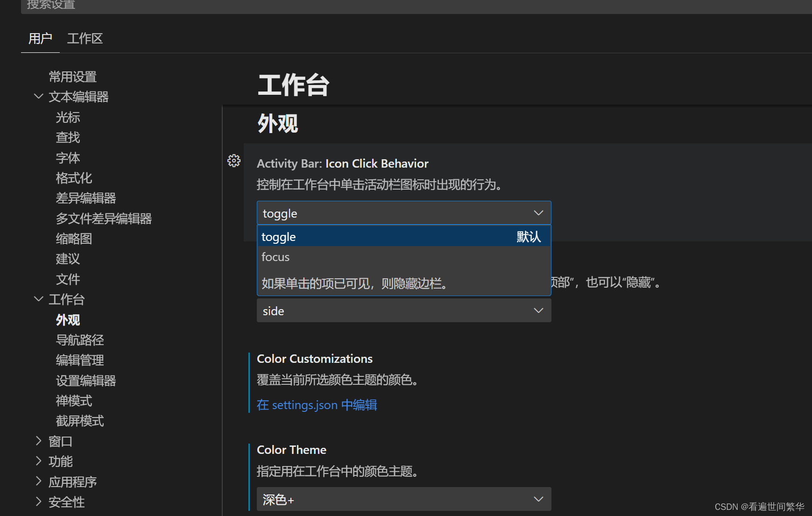The width and height of the screenshot is (812, 516).
Task: Open gear menu for Icon Click Behavior setting
Action: [x=234, y=161]
